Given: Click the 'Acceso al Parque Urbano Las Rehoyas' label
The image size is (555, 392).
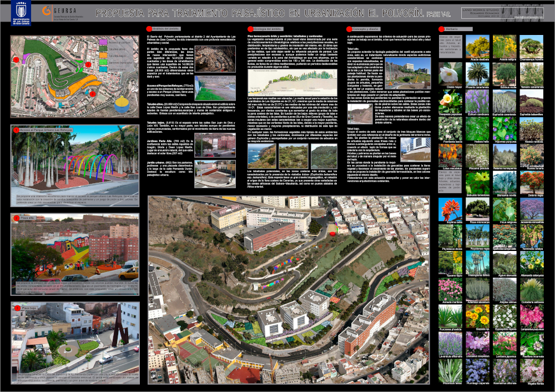Looking at the screenshot, I should coord(46,130).
